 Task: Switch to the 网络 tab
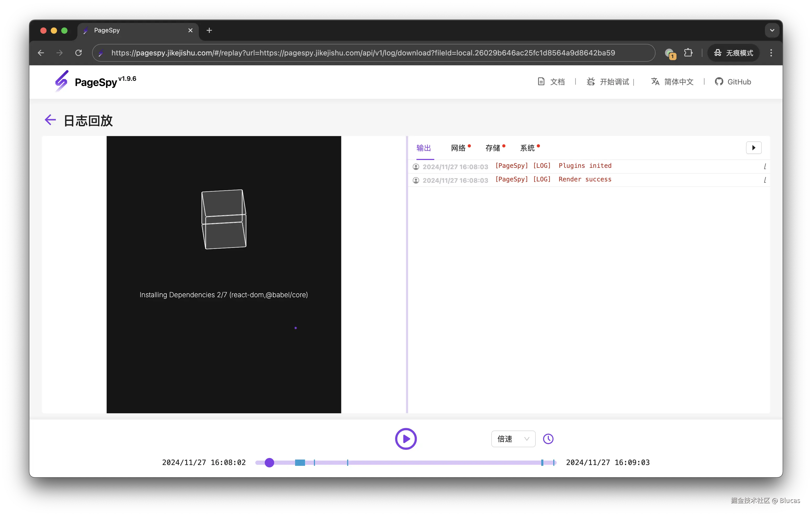pos(458,148)
